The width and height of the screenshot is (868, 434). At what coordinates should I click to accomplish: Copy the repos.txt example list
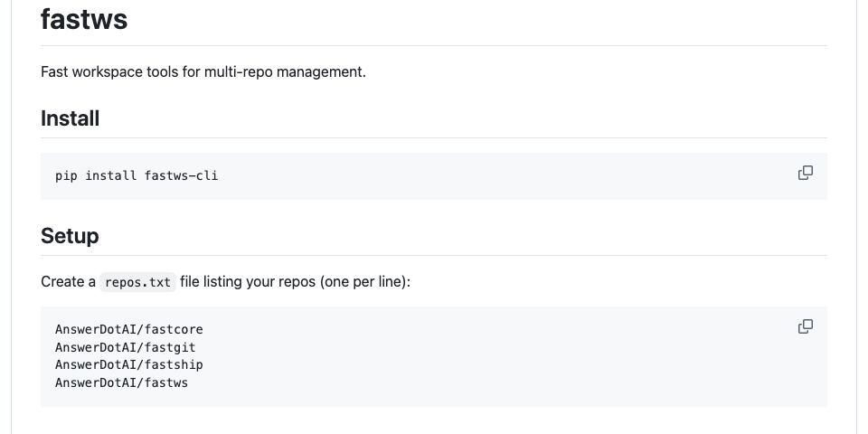pos(806,326)
